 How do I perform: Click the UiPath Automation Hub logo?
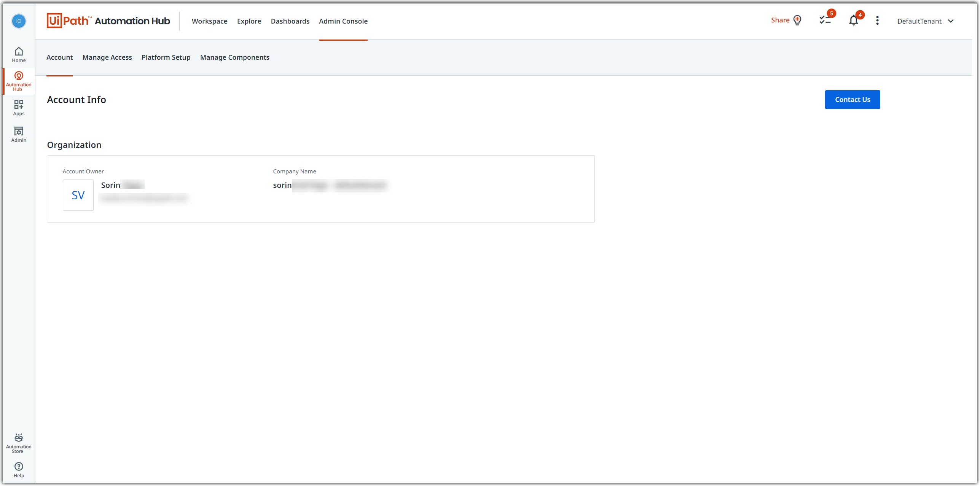108,21
